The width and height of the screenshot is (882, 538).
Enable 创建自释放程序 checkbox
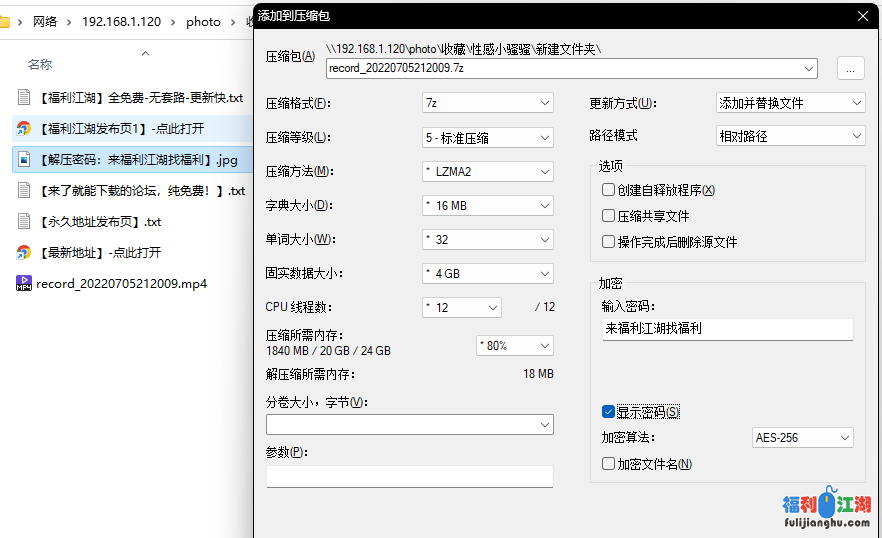click(608, 190)
